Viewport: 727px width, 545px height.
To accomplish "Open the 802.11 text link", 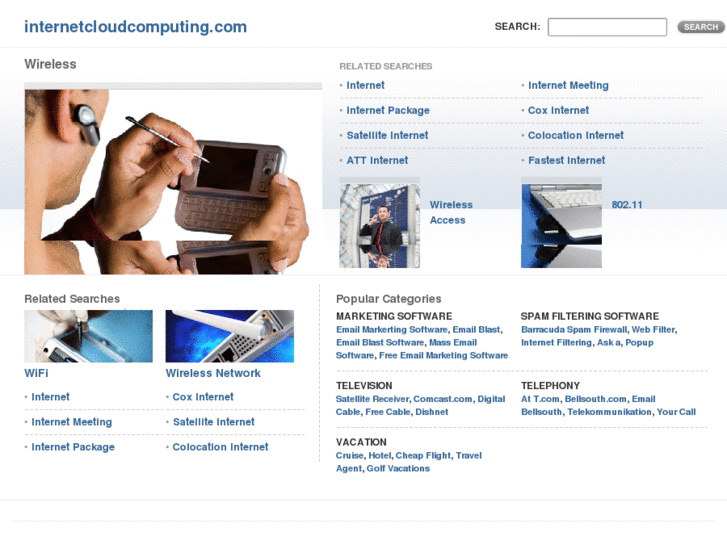I will 626,205.
